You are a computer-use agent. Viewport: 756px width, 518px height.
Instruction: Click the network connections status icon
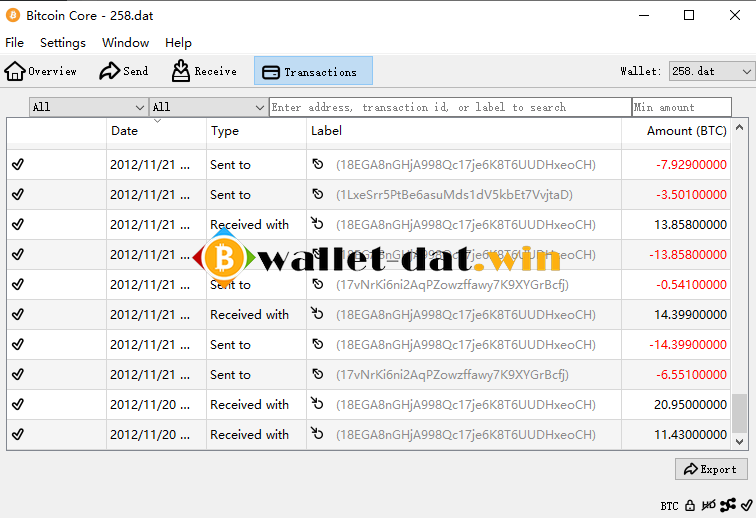(x=728, y=505)
